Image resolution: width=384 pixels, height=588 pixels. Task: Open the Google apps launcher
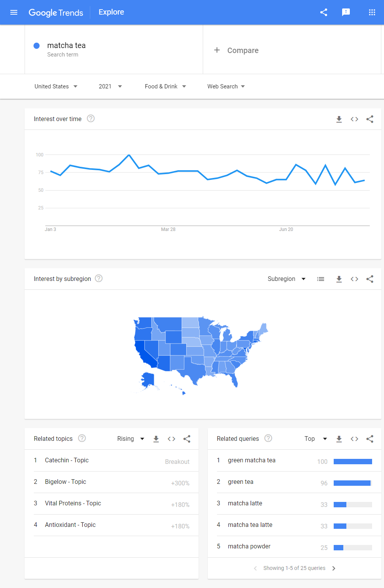[x=371, y=12]
